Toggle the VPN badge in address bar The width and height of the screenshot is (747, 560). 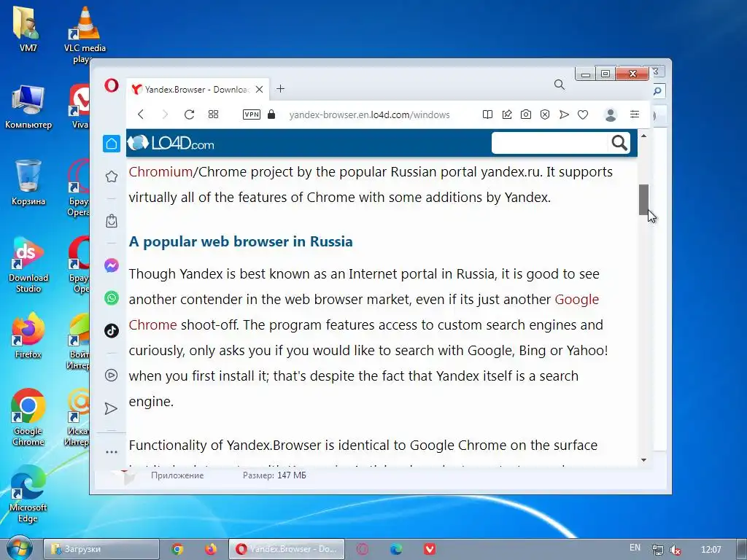pos(252,114)
